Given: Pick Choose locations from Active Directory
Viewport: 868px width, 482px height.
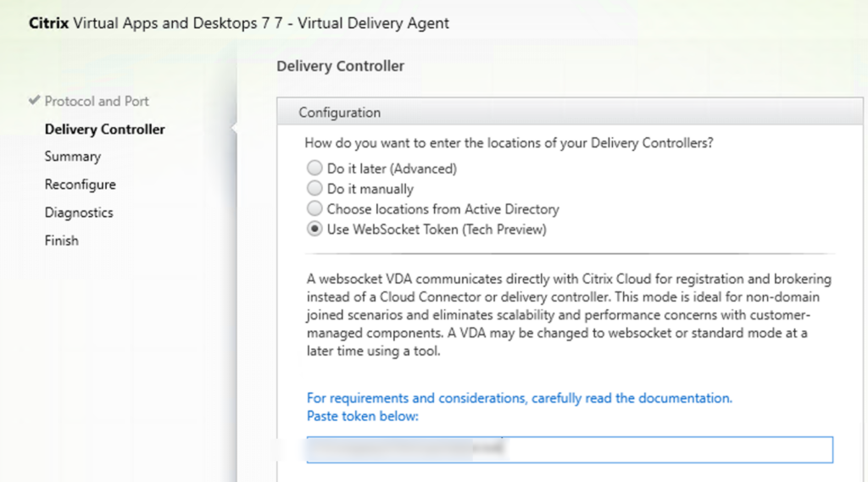Looking at the screenshot, I should (x=315, y=208).
